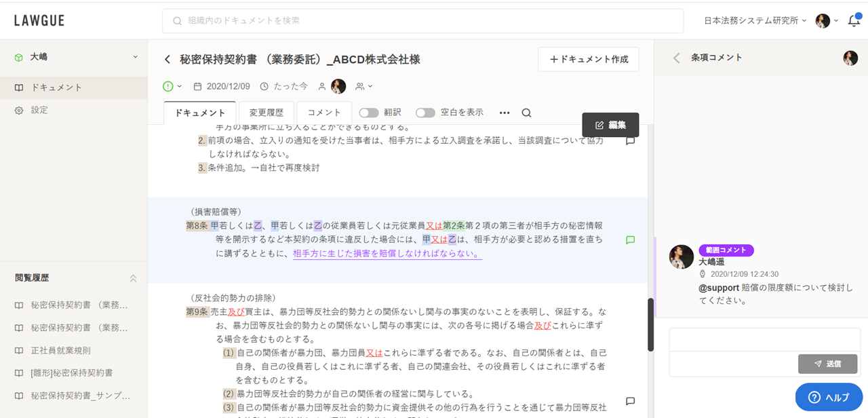Click the LAWGUE logo

coord(39,20)
